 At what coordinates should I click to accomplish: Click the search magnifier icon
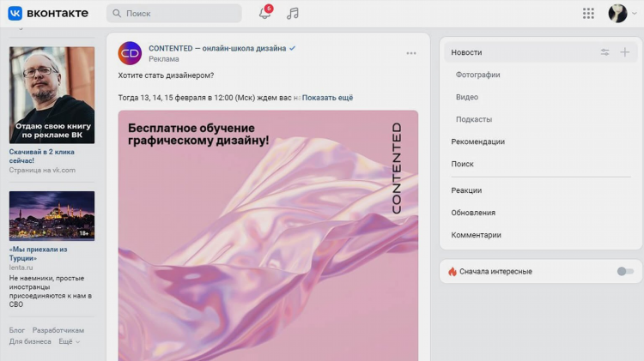(117, 14)
